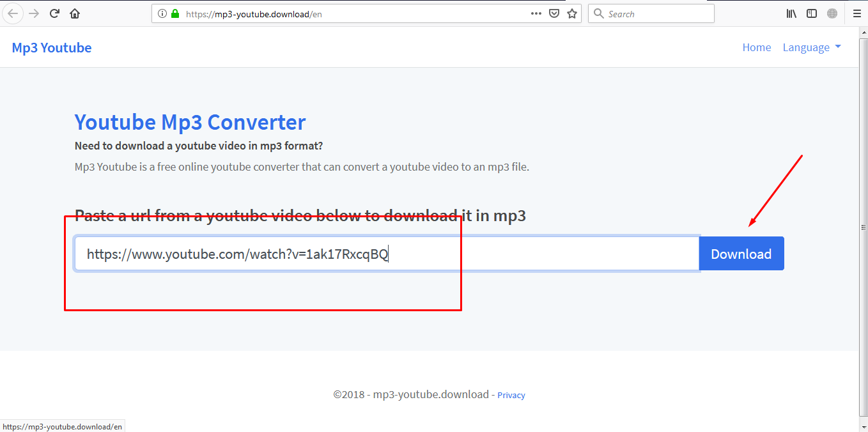Viewport: 868px width, 432px height.
Task: Expand the Language dropdown
Action: (x=812, y=48)
